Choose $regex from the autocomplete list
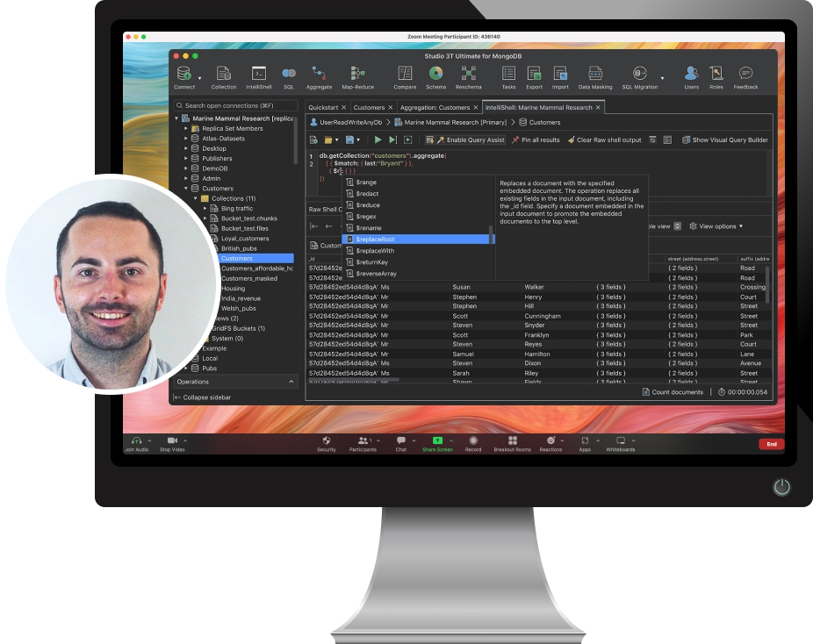This screenshot has height=644, width=813. click(x=417, y=217)
